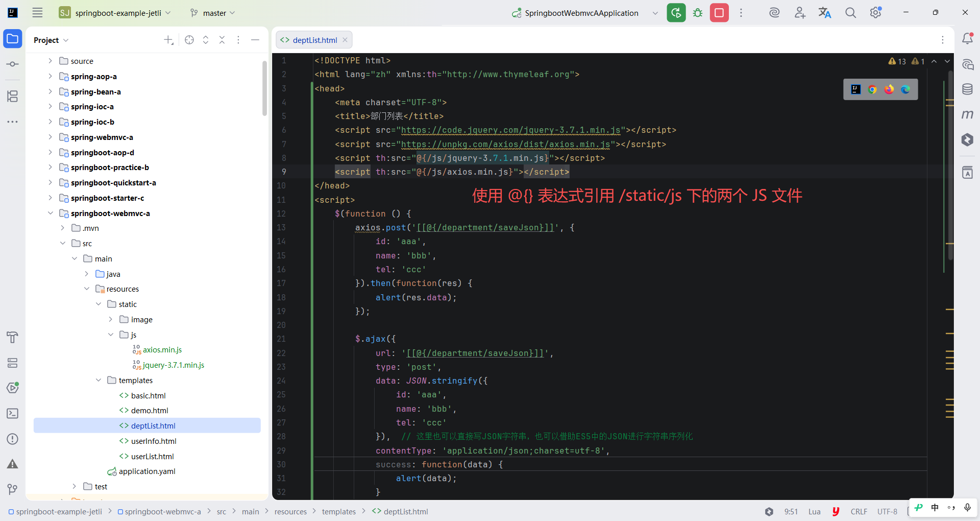The image size is (980, 521).
Task: Change UTF-8 file encoding
Action: coord(887,512)
